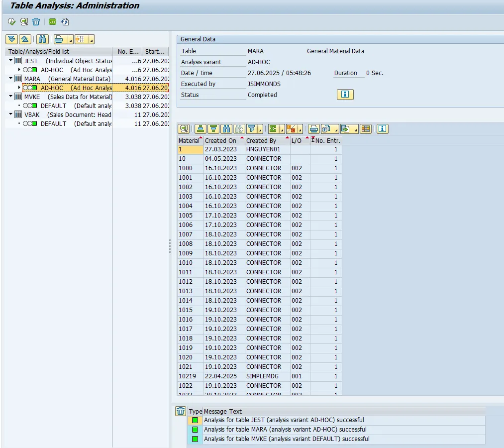Select the material 10219 cell
Image resolution: width=504 pixels, height=448 pixels.
point(190,376)
